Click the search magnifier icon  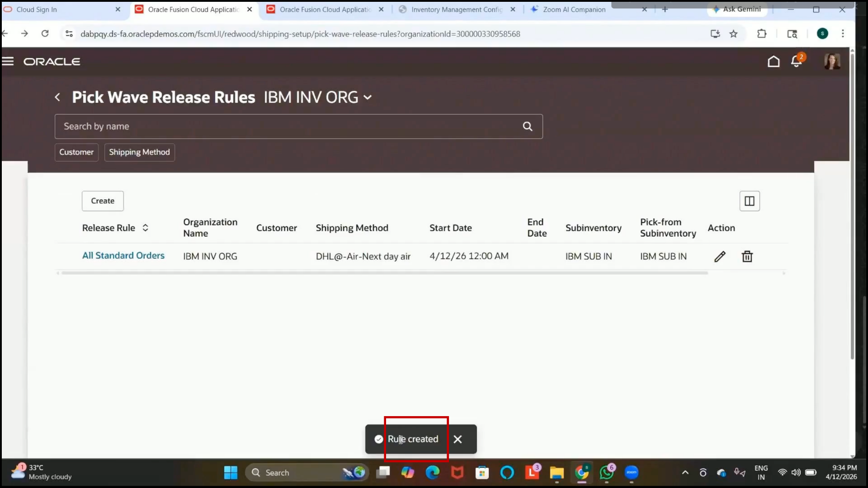pos(527,127)
